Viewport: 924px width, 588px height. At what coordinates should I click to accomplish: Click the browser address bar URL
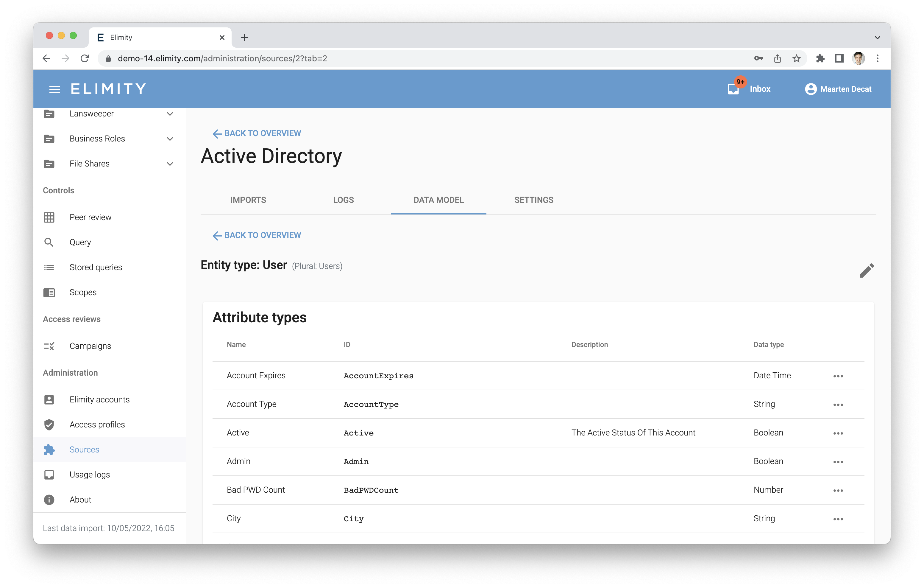pos(223,58)
